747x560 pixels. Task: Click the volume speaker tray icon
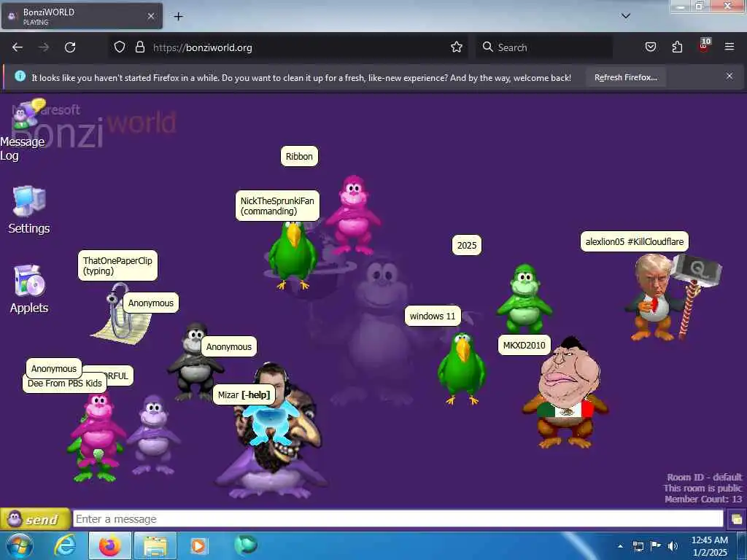(x=673, y=546)
